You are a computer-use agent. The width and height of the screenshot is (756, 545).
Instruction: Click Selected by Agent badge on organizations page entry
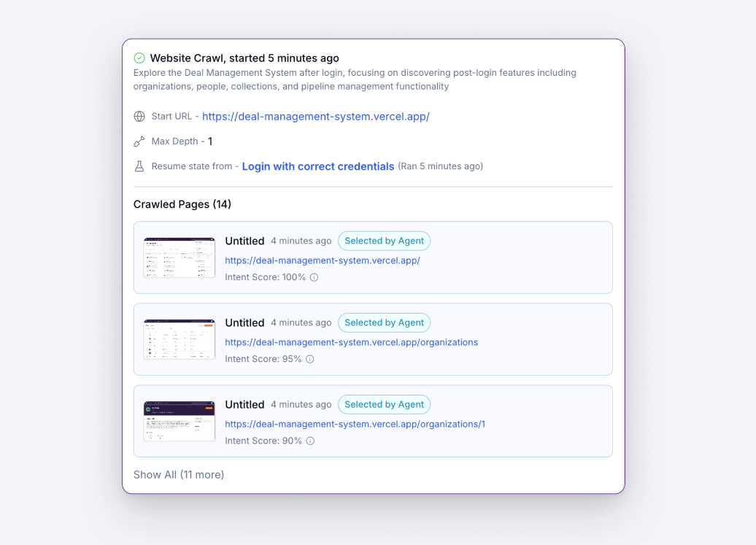coord(384,322)
